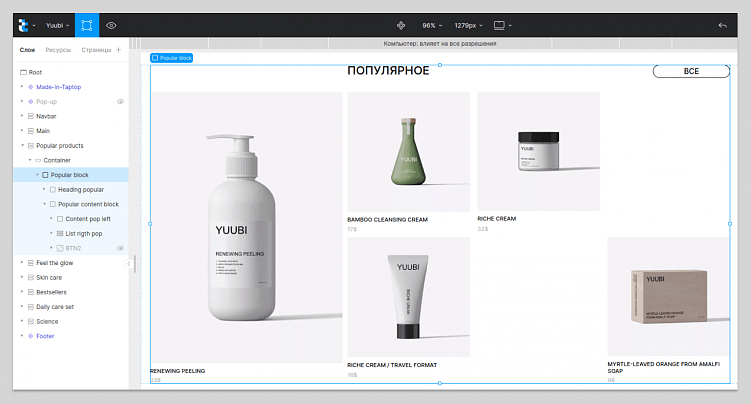
Task: Switch to the Ресурсы tab
Action: click(58, 50)
